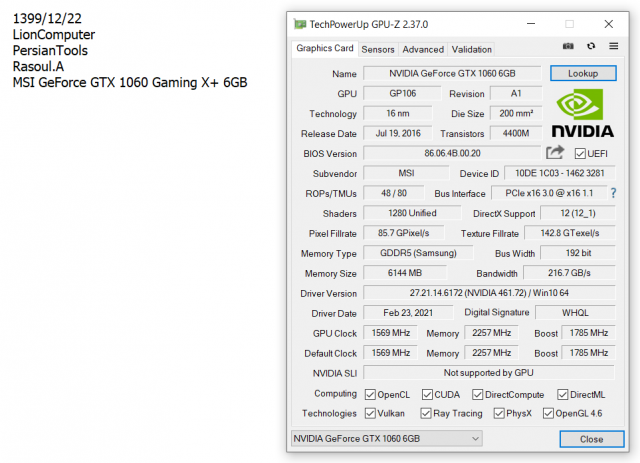Image resolution: width=640 pixels, height=463 pixels.
Task: Click the GPU-Z title bar app icon
Action: pos(300,24)
